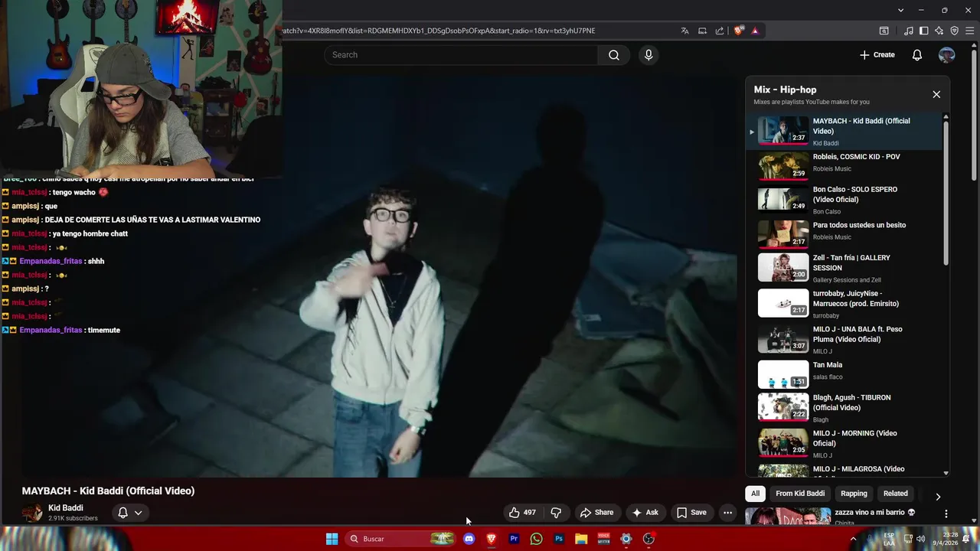The width and height of the screenshot is (980, 551).
Task: Open Brave VPN shield icon
Action: tap(955, 31)
